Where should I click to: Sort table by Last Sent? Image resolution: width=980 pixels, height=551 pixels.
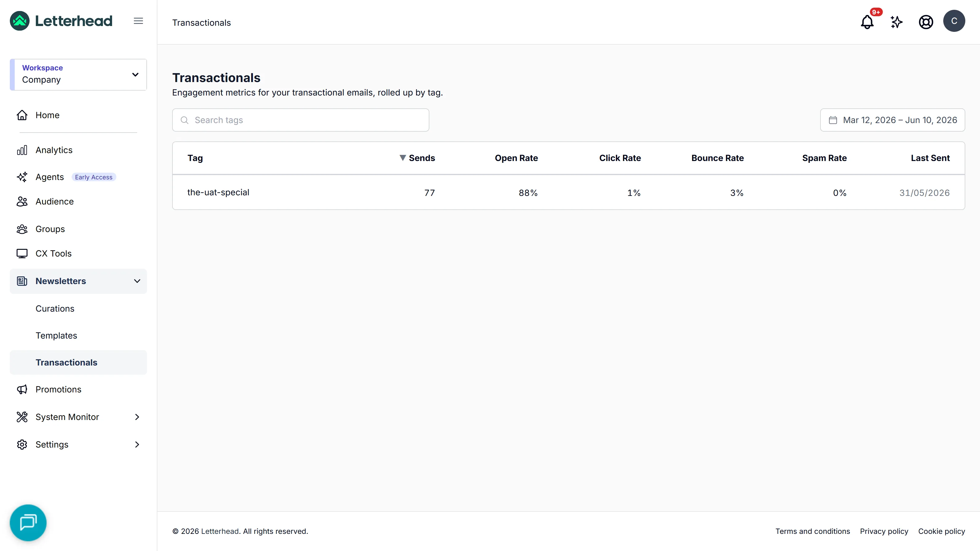pos(930,158)
